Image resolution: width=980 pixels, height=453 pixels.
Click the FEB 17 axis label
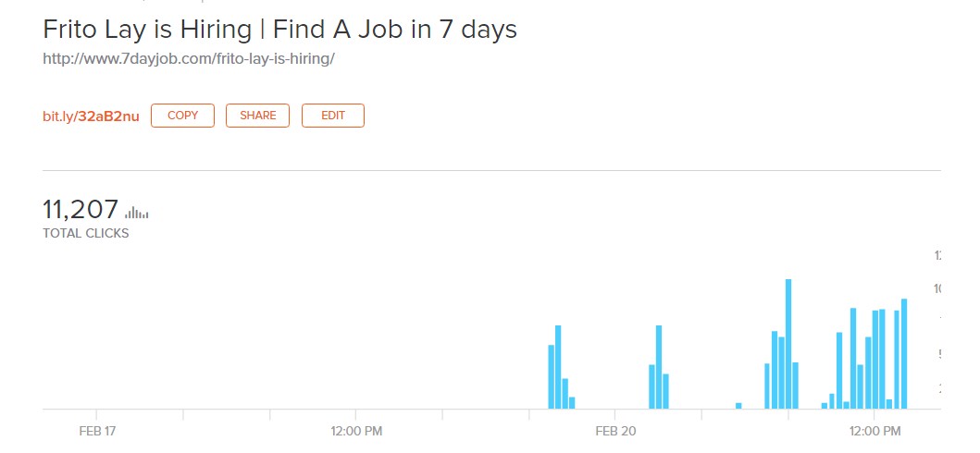pos(97,431)
